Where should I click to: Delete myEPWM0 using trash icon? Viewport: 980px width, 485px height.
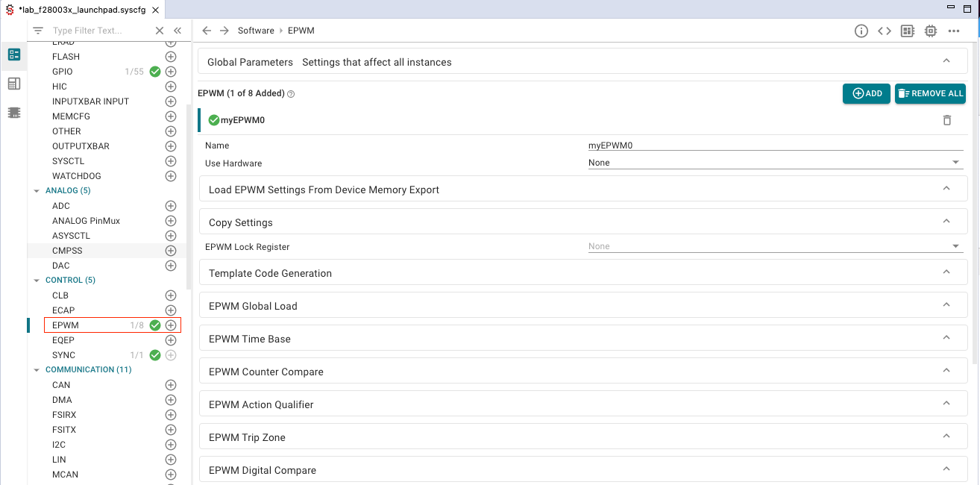946,120
